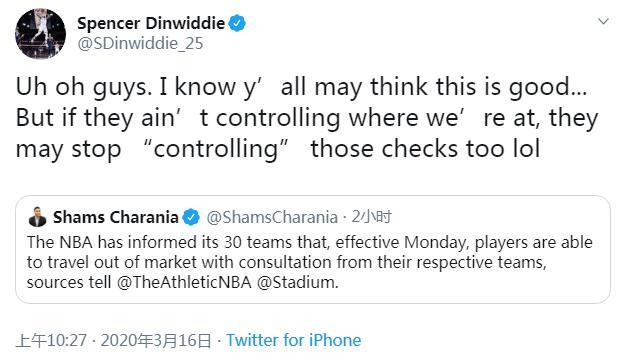The image size is (624, 363).
Task: Open the @SDinwiddie_25 handle
Action: tap(140, 43)
